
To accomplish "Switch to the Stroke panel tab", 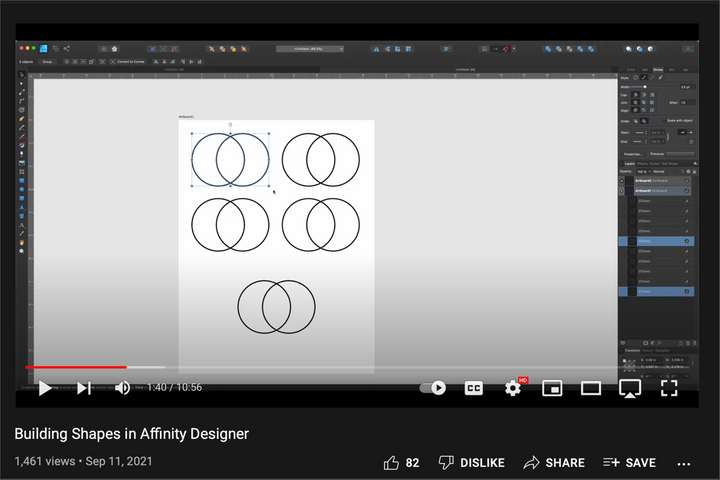I will tap(658, 70).
